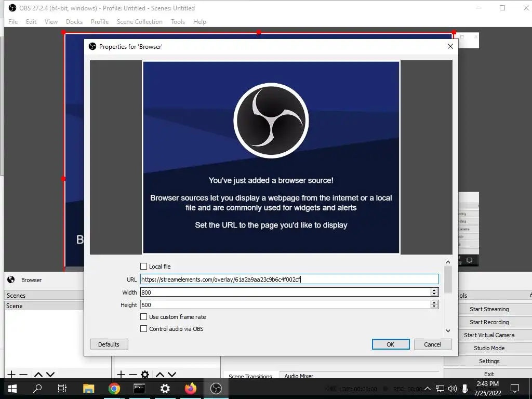Move source up with arrow icon
The width and height of the screenshot is (532, 399).
[160, 375]
